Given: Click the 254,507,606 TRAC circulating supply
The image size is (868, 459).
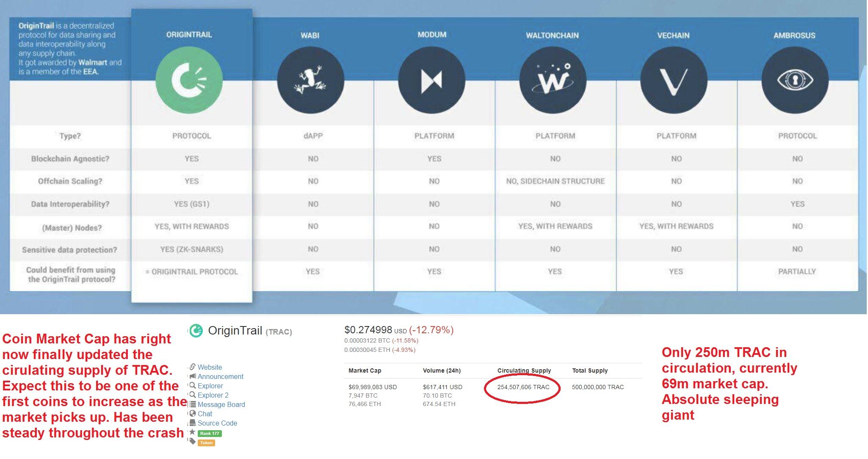Looking at the screenshot, I should [x=523, y=387].
